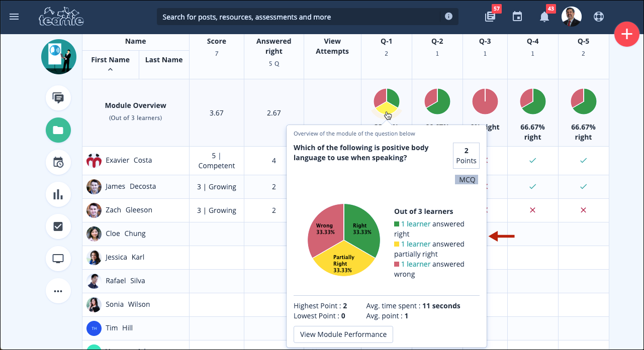Open Exavier Costa's learner row
644x350 pixels.
point(345,161)
